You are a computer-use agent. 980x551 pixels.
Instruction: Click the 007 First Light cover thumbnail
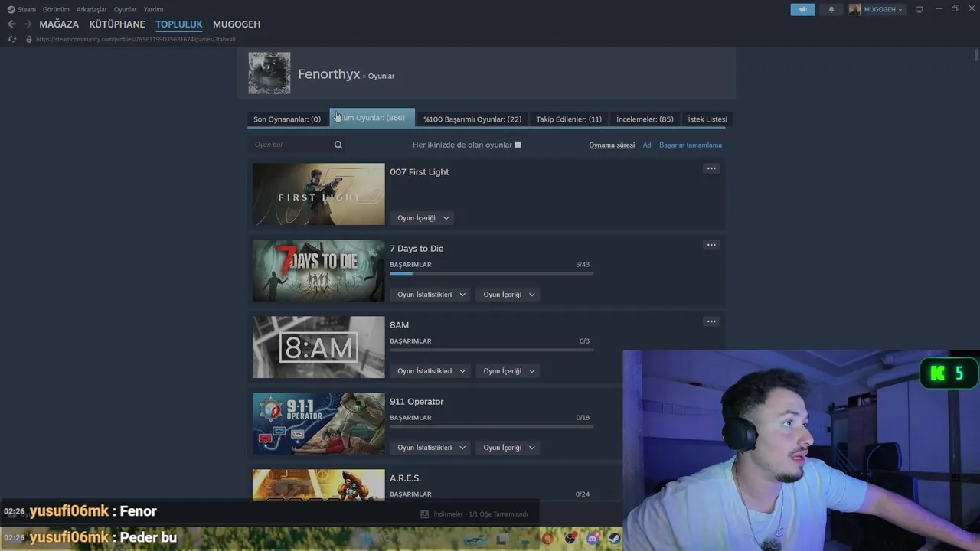[x=318, y=194]
